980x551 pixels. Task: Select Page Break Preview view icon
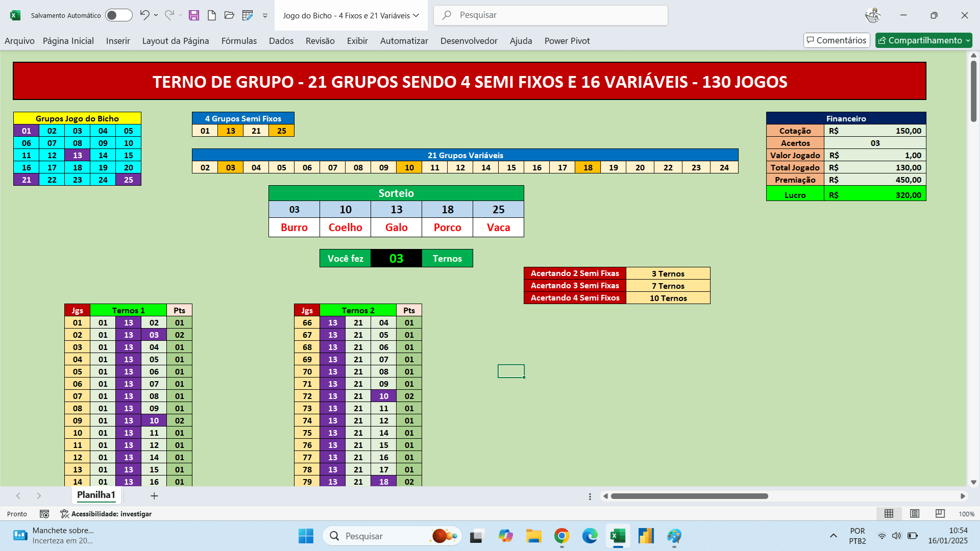pos(940,514)
